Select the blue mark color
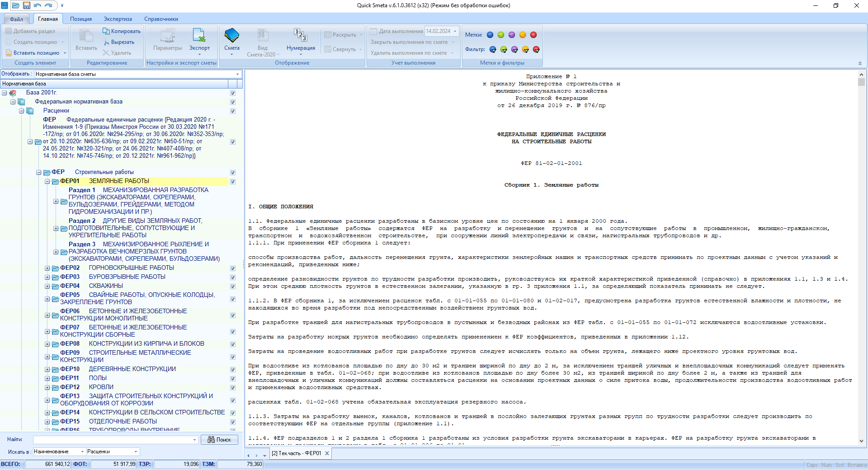The height and width of the screenshot is (470, 868). coord(490,35)
